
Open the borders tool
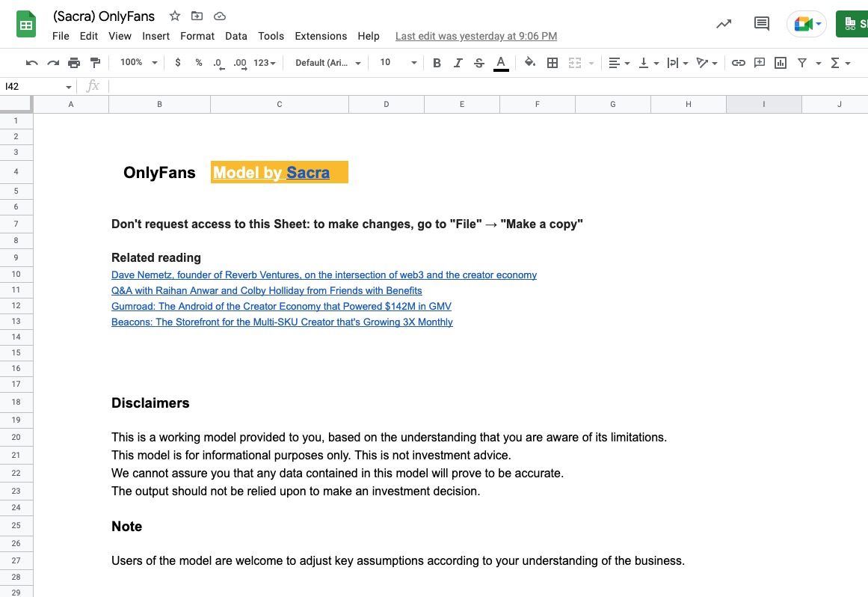tap(552, 63)
